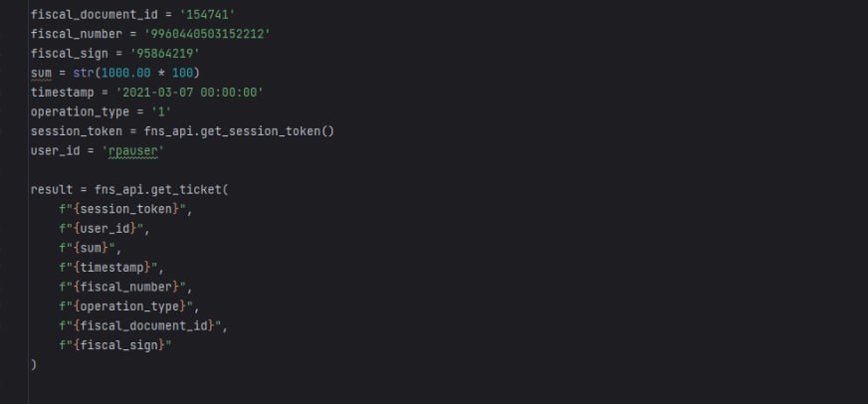This screenshot has height=404, width=868.
Task: Click the f"{sum}" argument
Action: (90, 245)
